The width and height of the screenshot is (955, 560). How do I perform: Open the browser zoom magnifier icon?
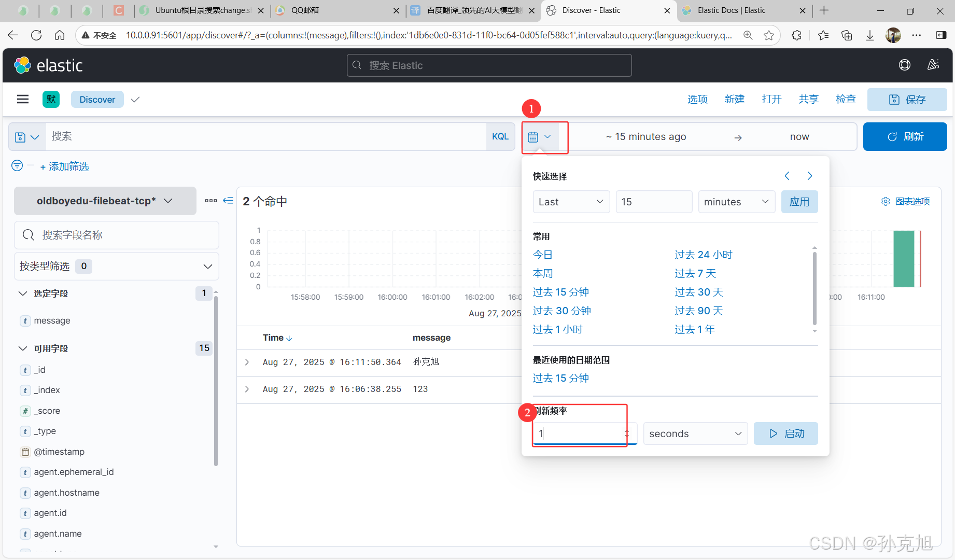click(x=748, y=35)
